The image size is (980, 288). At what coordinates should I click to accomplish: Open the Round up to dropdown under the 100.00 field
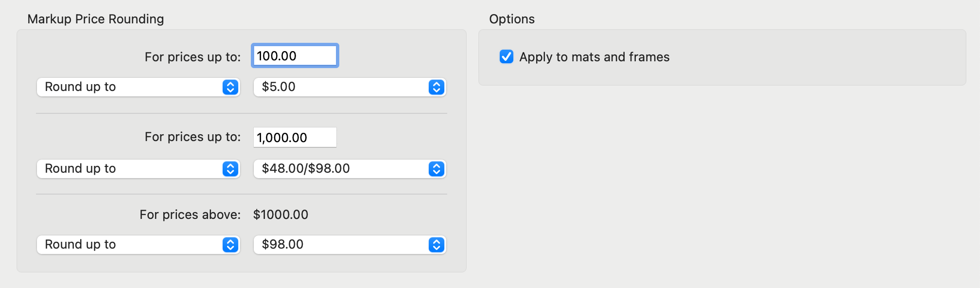(x=131, y=87)
